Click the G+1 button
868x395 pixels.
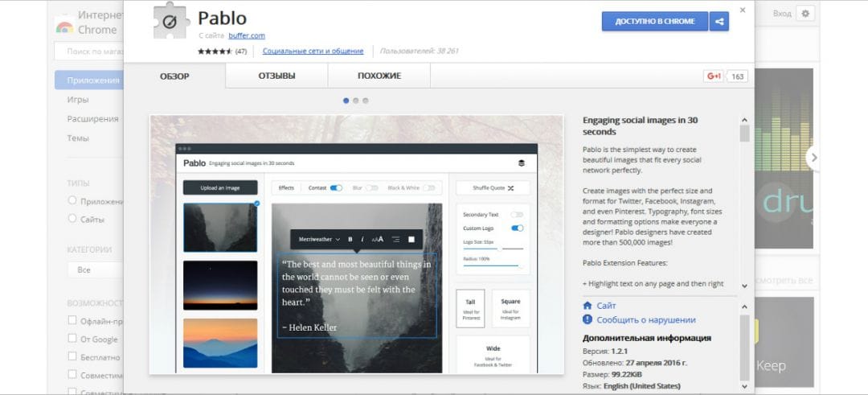click(714, 76)
